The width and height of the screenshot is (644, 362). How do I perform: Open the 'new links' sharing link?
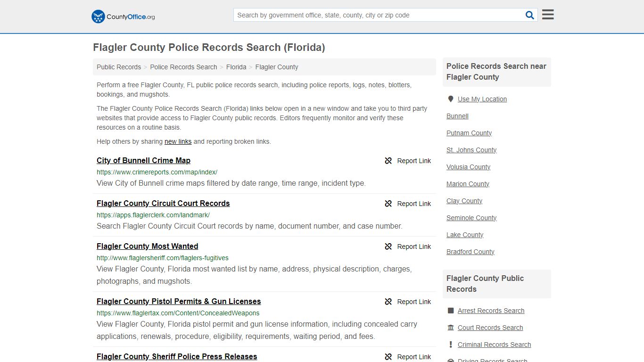coord(178,141)
